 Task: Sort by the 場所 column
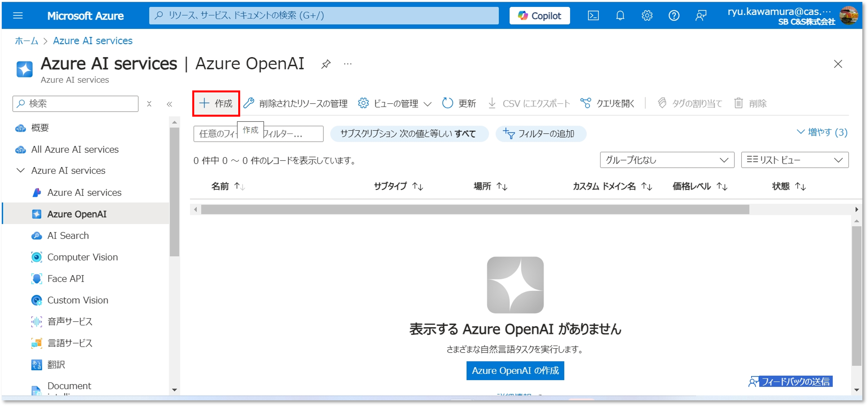[x=490, y=186]
